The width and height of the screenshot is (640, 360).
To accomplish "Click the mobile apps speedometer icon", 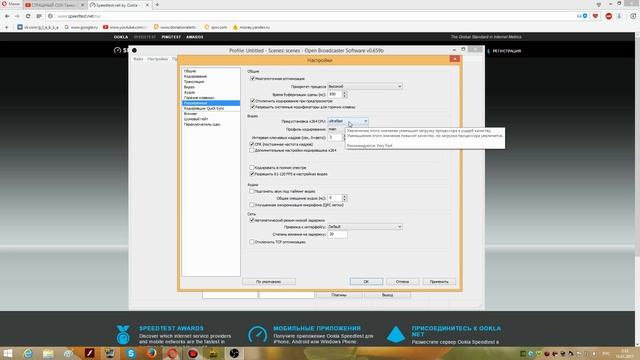I will [258, 335].
